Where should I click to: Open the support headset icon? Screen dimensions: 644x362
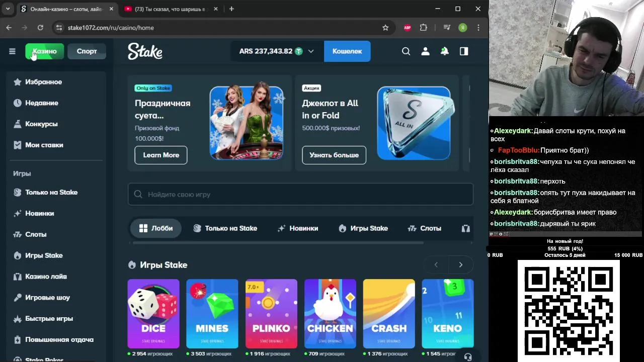pos(468,356)
